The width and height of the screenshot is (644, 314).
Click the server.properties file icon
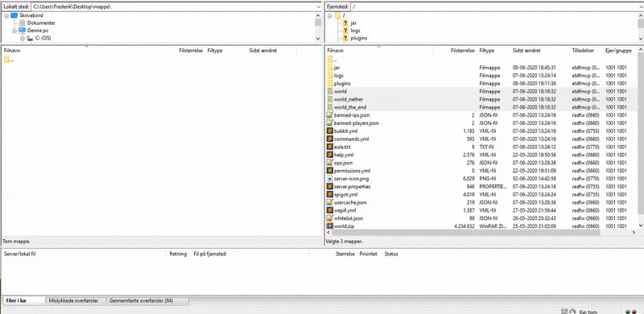pos(329,187)
